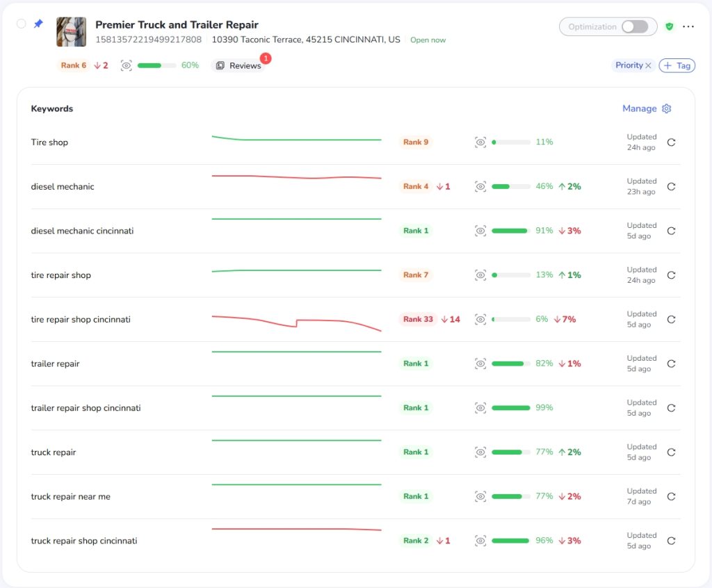Refresh trailer repair shop cincinnati keyword
The width and height of the screenshot is (712, 588).
(x=671, y=408)
